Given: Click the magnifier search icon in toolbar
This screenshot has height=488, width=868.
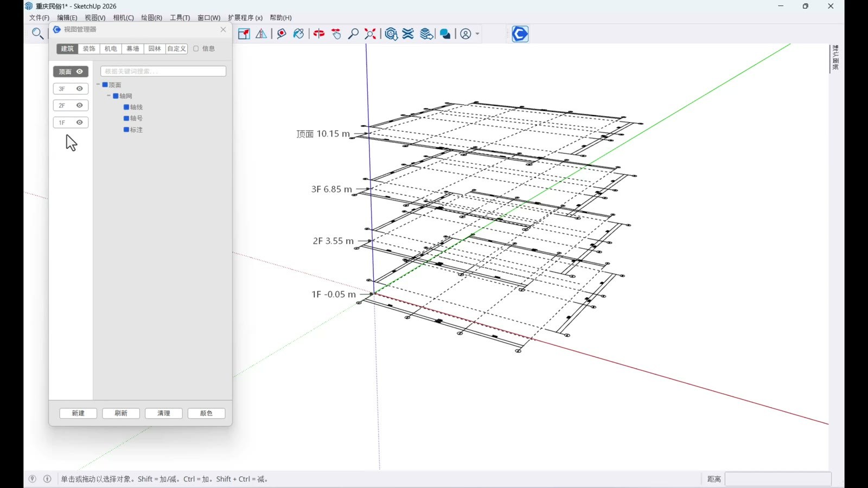Looking at the screenshot, I should tap(37, 34).
